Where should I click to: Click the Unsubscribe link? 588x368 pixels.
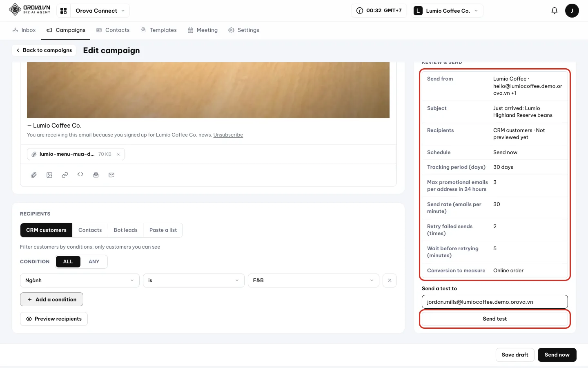coord(228,135)
